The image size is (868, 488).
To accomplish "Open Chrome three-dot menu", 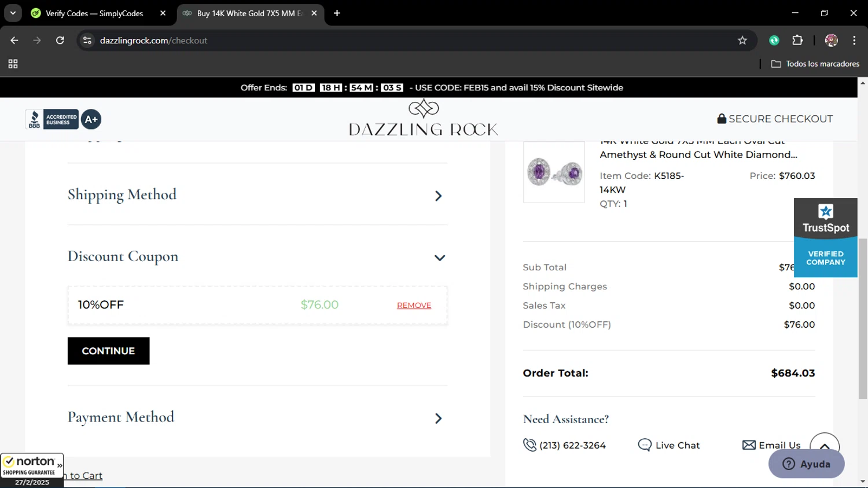I will coord(854,41).
